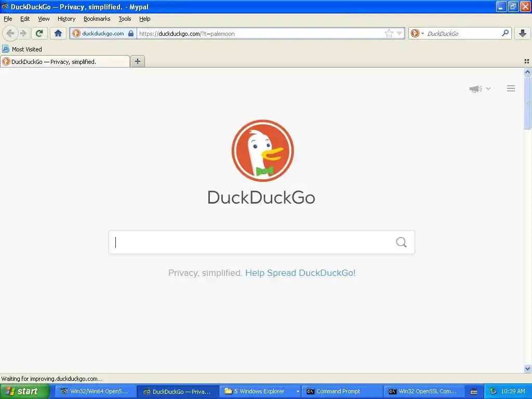Open the Windows Start menu
The height and width of the screenshot is (399, 532).
[25, 392]
